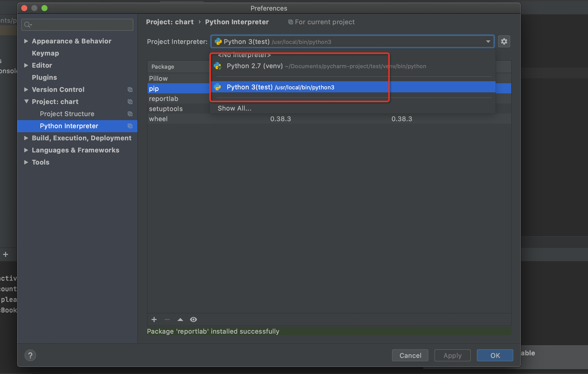Click the copy icon beside Version Control
Screen dimensions: 588x374
coord(130,90)
